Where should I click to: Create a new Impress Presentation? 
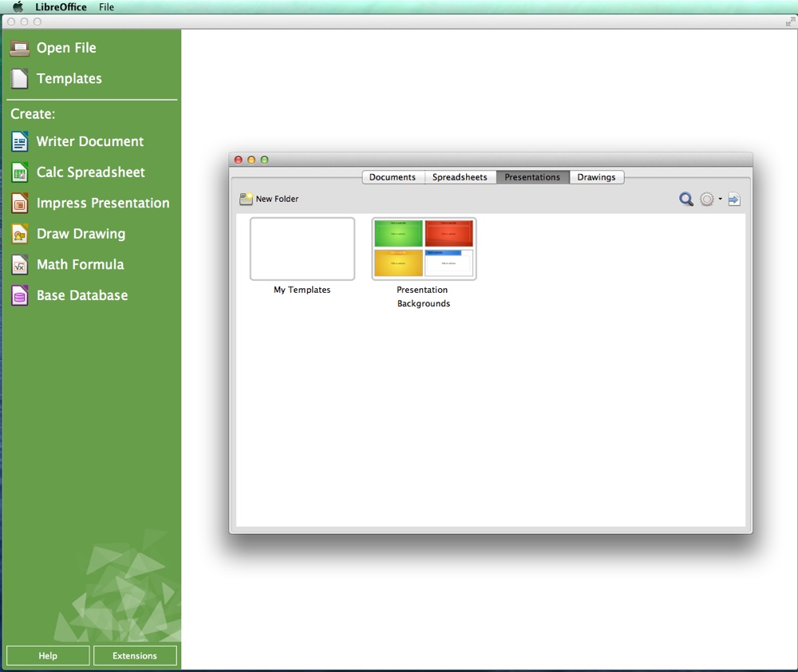103,203
